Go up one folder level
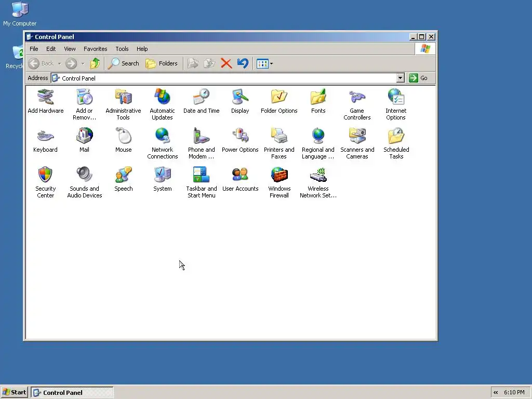The image size is (532, 399). click(x=95, y=63)
